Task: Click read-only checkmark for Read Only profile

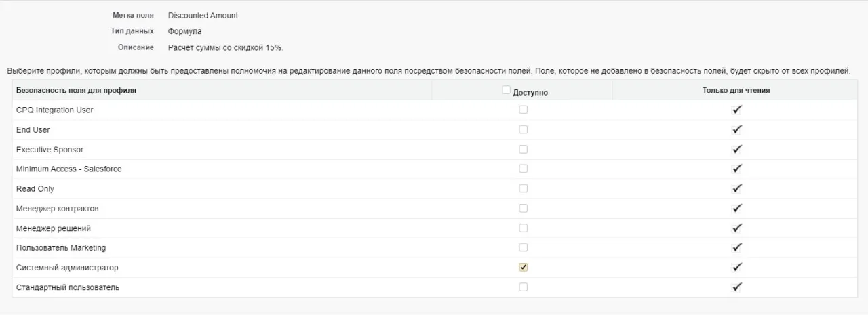Action: 736,188
